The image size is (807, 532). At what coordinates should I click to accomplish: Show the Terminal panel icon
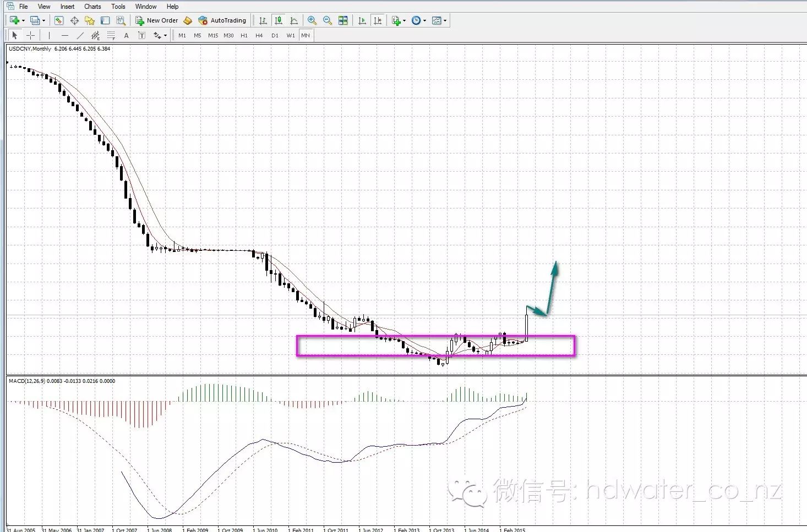click(x=105, y=20)
